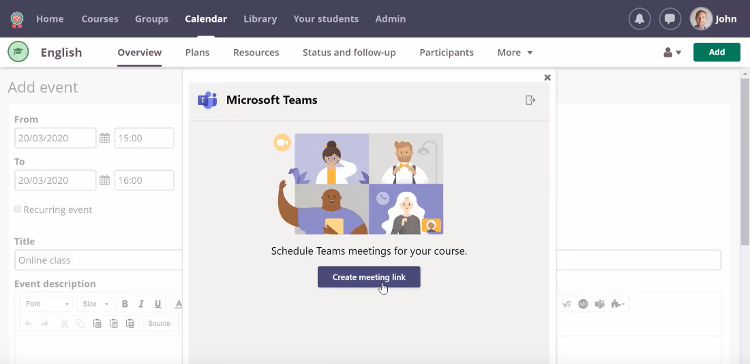Open the Your students menu
The width and height of the screenshot is (750, 364).
tap(326, 19)
